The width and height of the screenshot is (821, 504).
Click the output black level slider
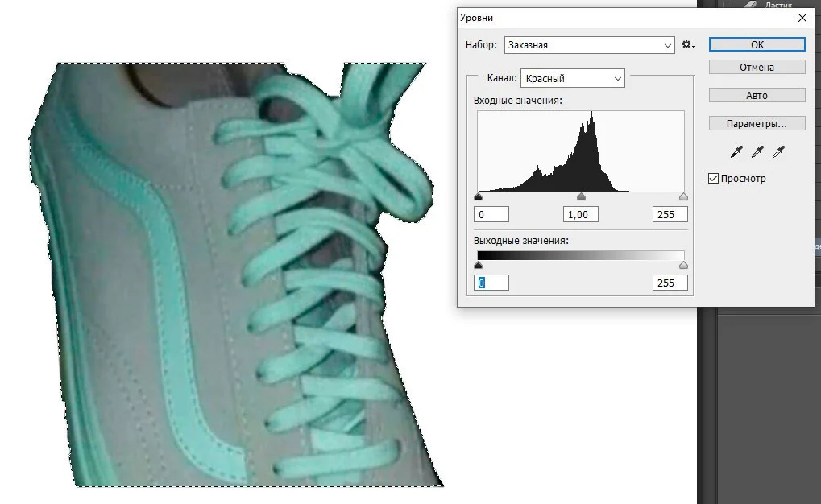point(478,266)
